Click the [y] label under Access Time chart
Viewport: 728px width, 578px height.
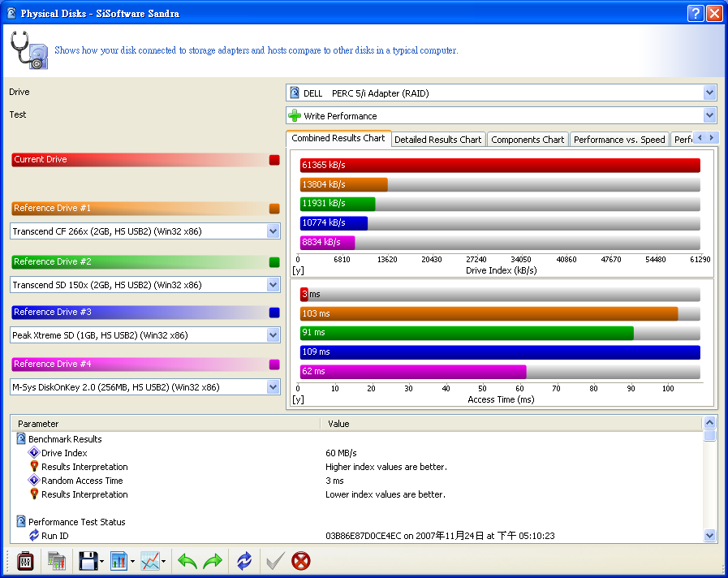point(298,399)
